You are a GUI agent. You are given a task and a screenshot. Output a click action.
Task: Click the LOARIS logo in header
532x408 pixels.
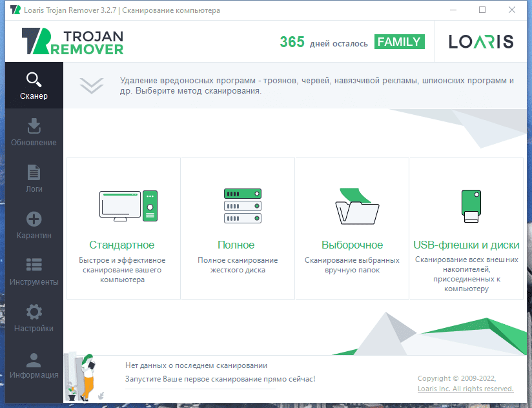click(x=481, y=42)
